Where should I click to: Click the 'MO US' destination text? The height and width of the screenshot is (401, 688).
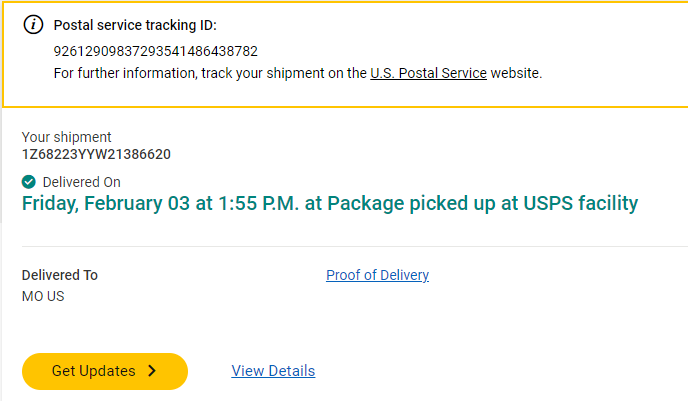pos(43,296)
